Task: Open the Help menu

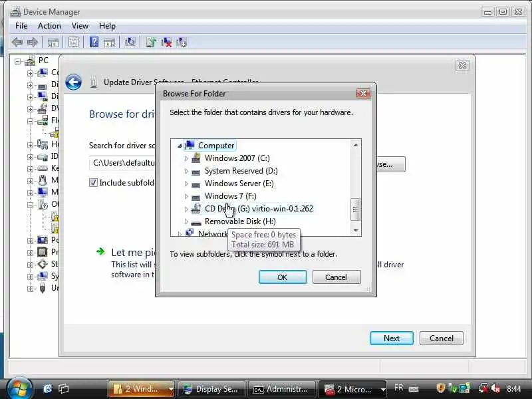Action: tap(107, 26)
